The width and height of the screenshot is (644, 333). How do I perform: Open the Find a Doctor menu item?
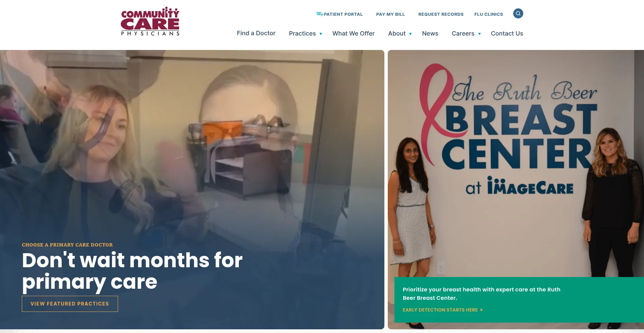coord(256,33)
